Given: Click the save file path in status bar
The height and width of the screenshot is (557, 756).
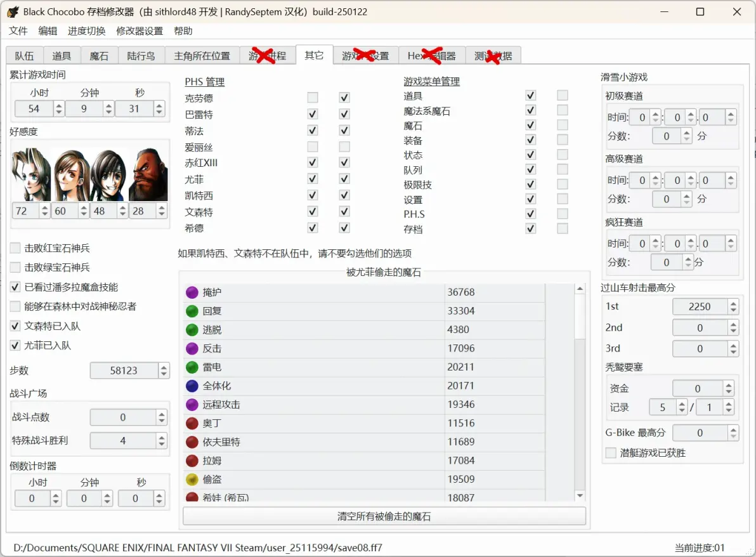Looking at the screenshot, I should [198, 548].
